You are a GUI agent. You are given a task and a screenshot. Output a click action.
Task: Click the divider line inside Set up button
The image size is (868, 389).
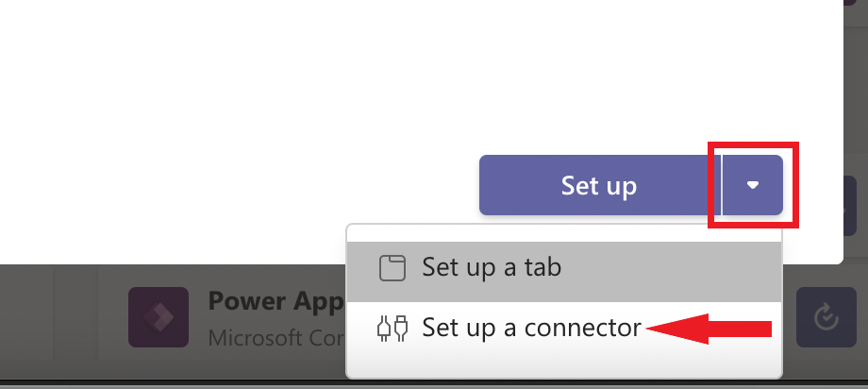tap(722, 185)
